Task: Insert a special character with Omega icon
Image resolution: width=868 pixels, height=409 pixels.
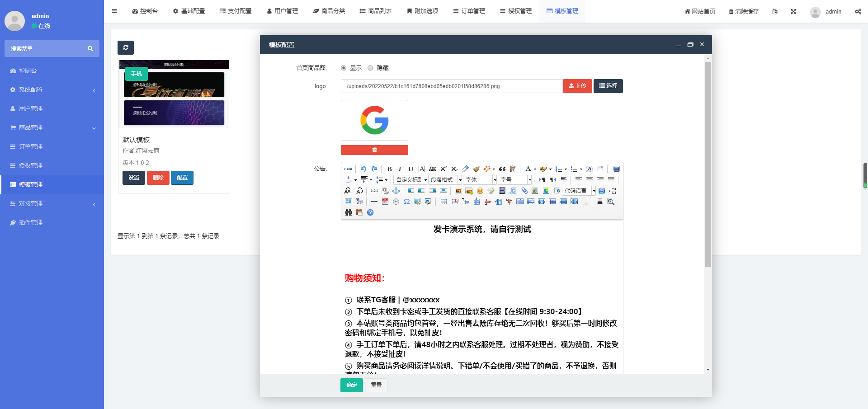Action: point(407,202)
